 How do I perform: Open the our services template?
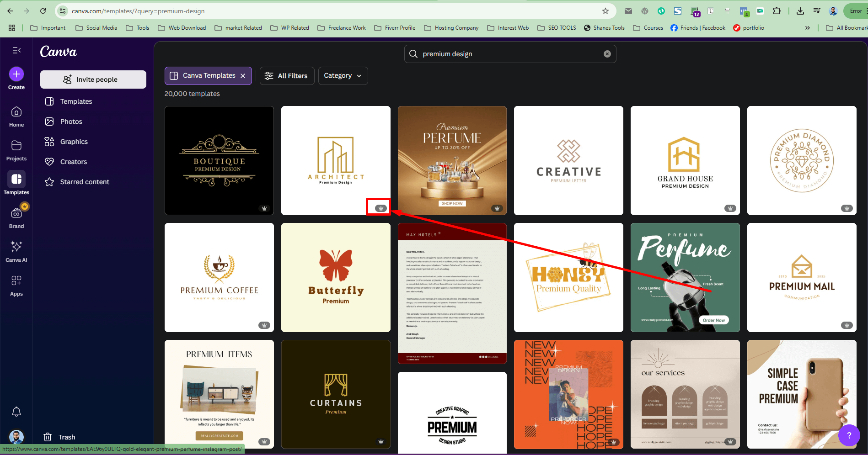[685, 394]
